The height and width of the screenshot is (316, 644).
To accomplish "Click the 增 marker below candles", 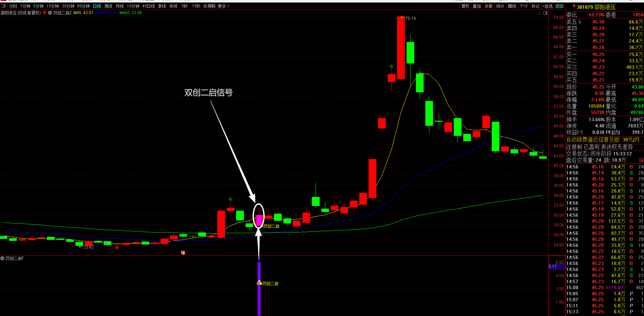I will [x=183, y=253].
